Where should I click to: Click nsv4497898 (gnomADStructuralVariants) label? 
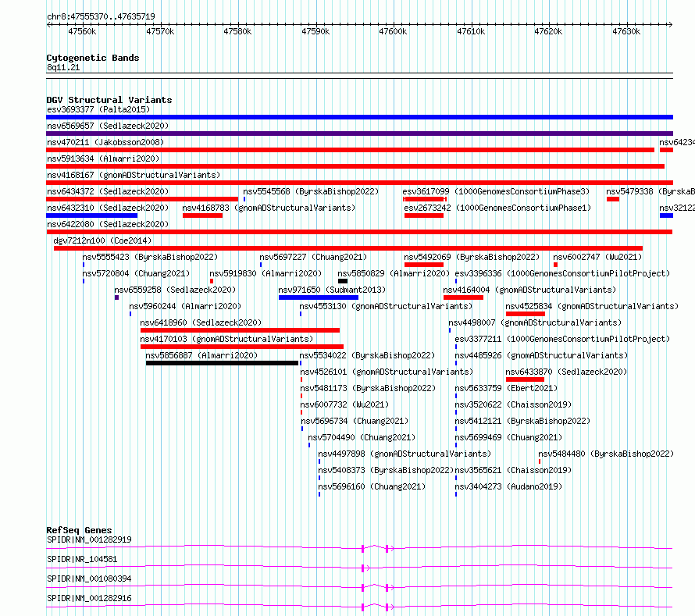point(405,454)
